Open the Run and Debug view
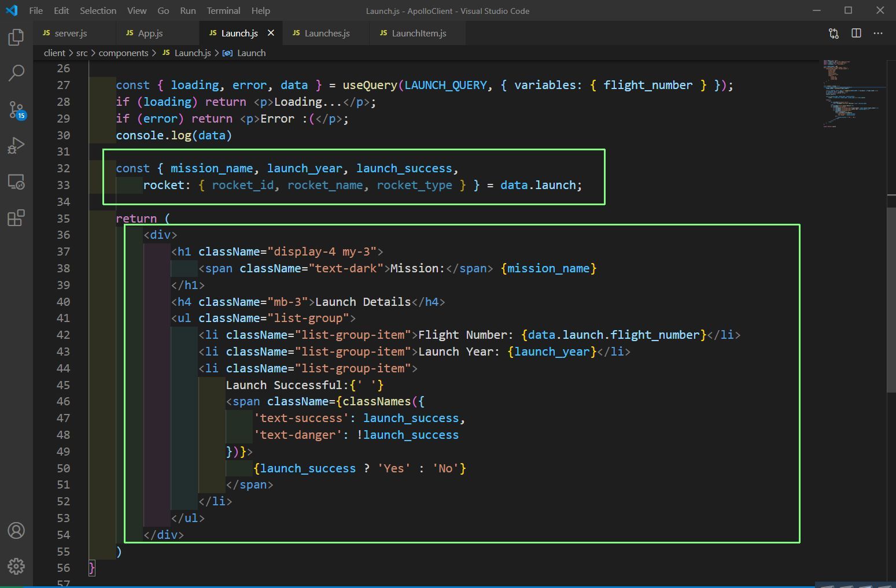 (x=16, y=146)
